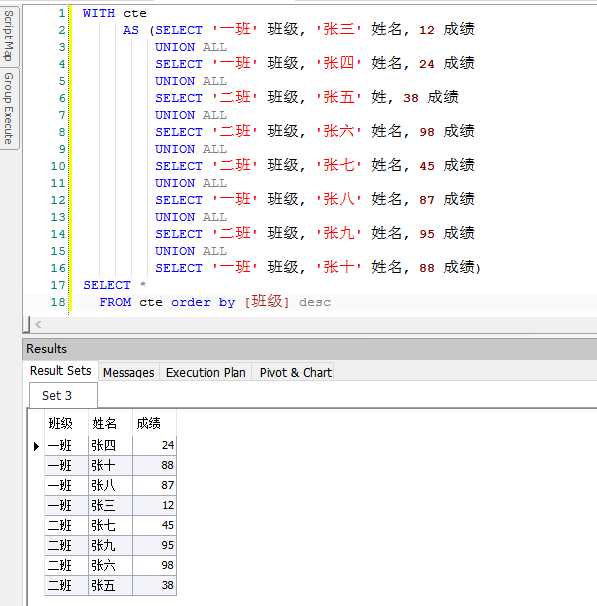The height and width of the screenshot is (606, 597).
Task: Select the Set 3 result tab
Action: point(63,395)
